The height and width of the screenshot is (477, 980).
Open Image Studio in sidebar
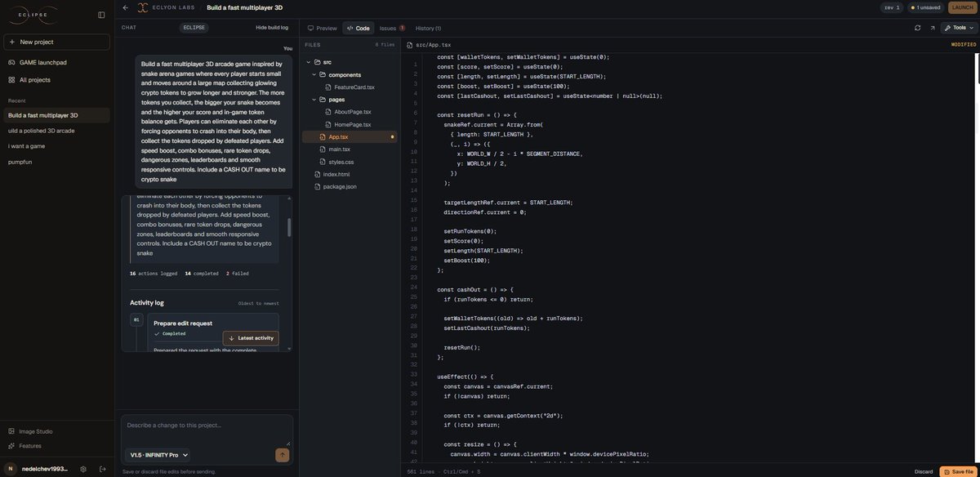coord(56,431)
